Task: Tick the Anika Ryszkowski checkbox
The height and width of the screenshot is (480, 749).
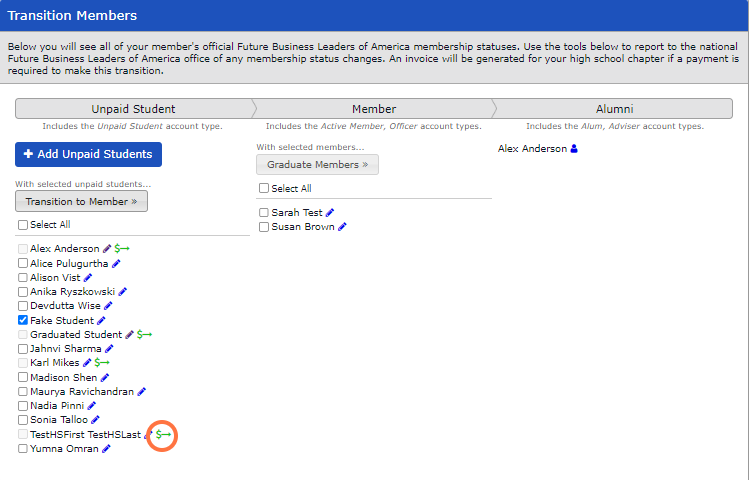Action: [23, 292]
